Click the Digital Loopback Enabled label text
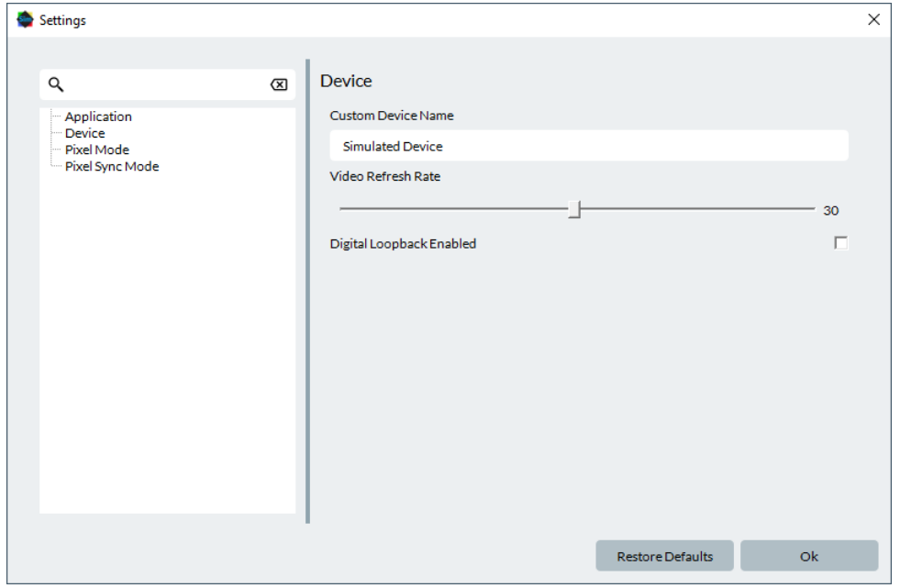Screen dimensions: 900x588 403,244
